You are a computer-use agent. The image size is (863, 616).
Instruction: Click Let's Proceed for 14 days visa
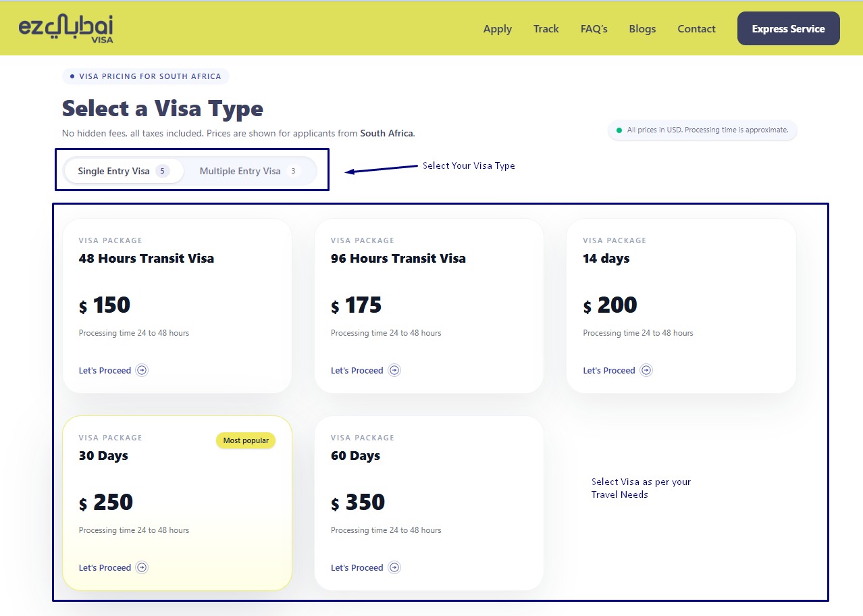(609, 370)
